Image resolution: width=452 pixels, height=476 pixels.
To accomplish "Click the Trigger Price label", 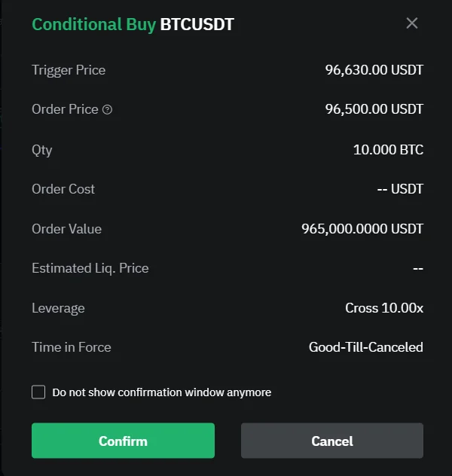I will coord(69,70).
